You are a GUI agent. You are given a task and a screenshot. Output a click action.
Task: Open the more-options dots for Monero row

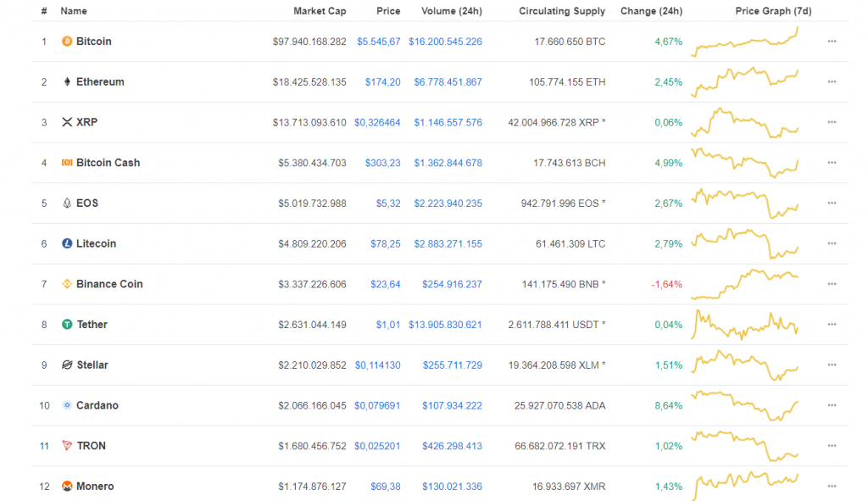coord(832,486)
